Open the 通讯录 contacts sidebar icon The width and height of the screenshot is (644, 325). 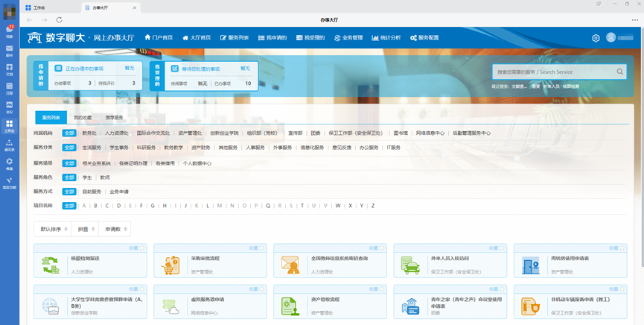click(10, 145)
